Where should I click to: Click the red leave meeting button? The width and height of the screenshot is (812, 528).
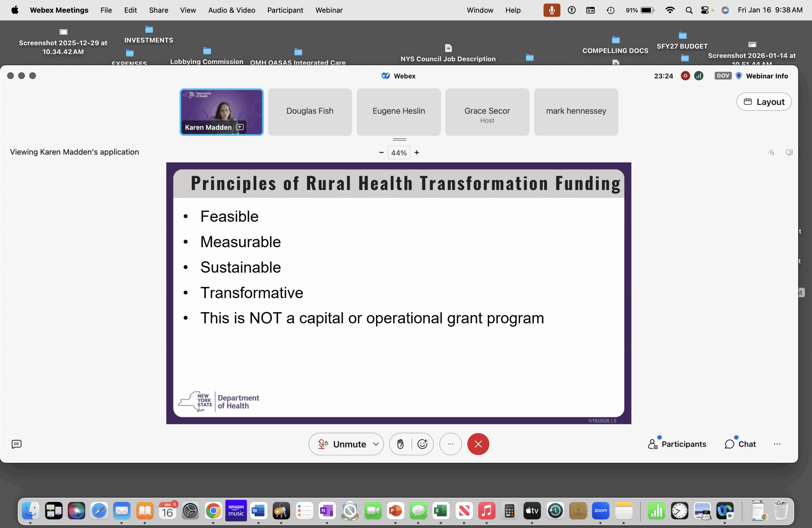click(x=478, y=444)
